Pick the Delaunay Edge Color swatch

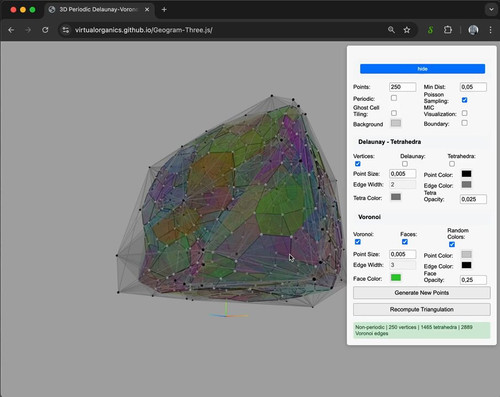466,184
